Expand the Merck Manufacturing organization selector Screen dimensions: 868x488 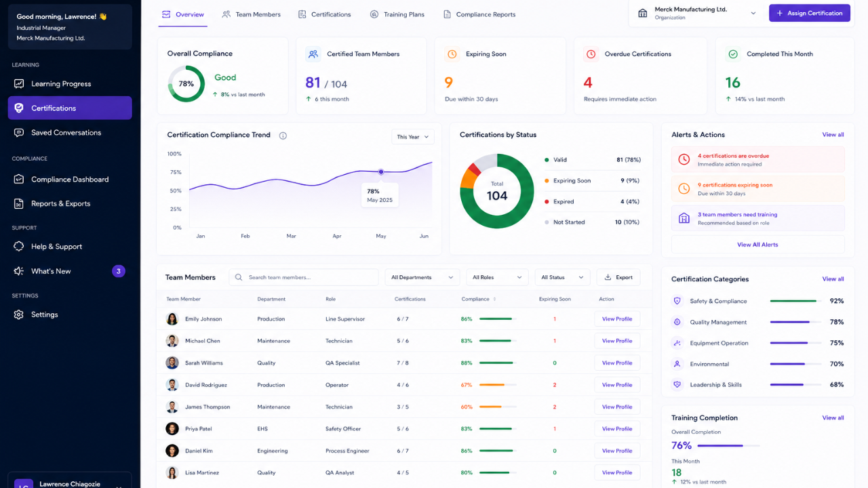(696, 13)
